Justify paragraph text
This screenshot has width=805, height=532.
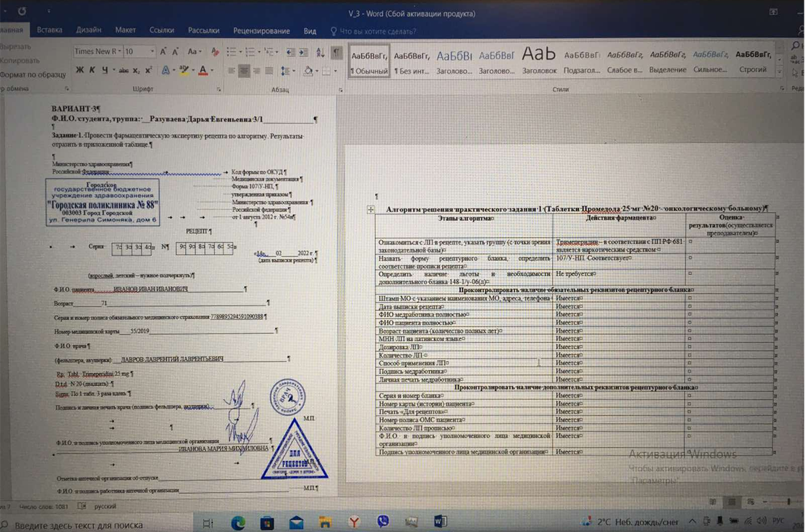tap(269, 70)
